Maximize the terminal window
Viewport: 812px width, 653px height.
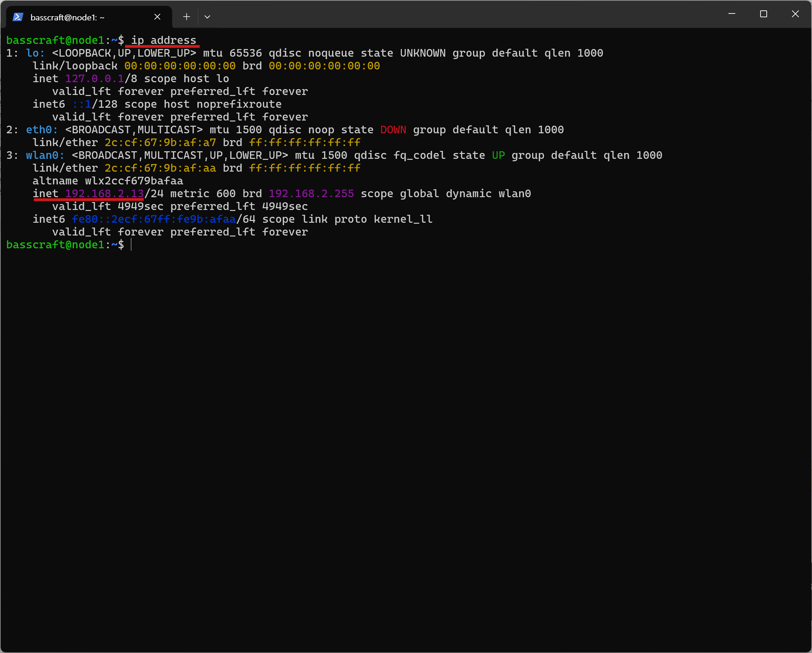click(x=763, y=14)
